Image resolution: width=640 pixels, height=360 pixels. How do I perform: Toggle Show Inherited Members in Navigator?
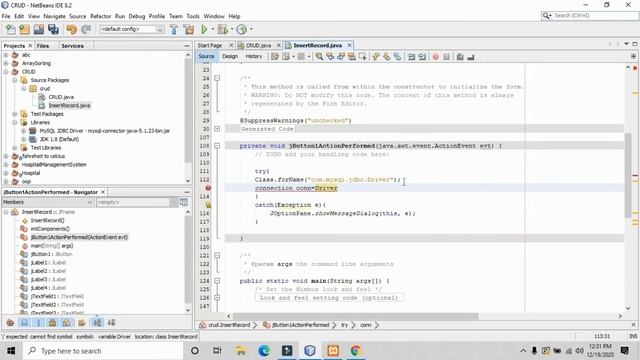[10, 323]
